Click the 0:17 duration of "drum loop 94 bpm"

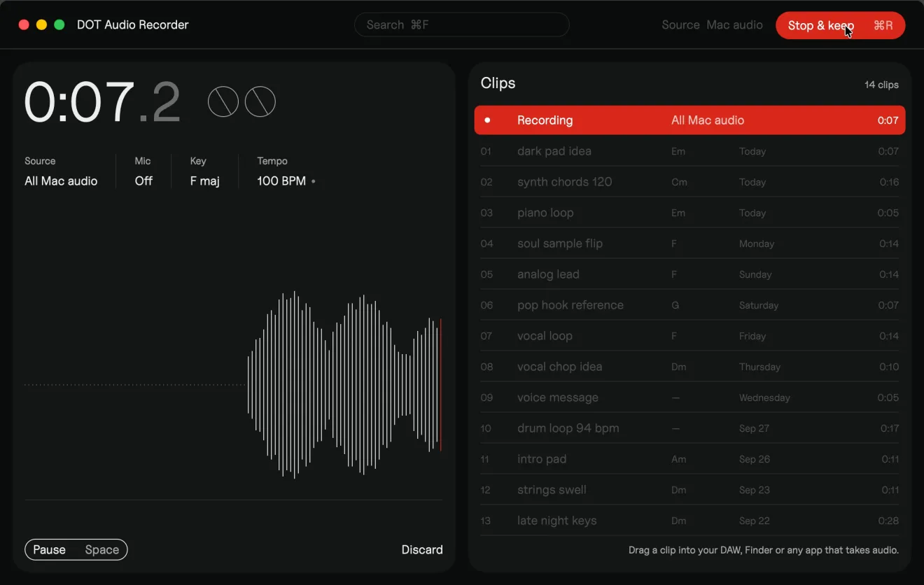(x=890, y=428)
